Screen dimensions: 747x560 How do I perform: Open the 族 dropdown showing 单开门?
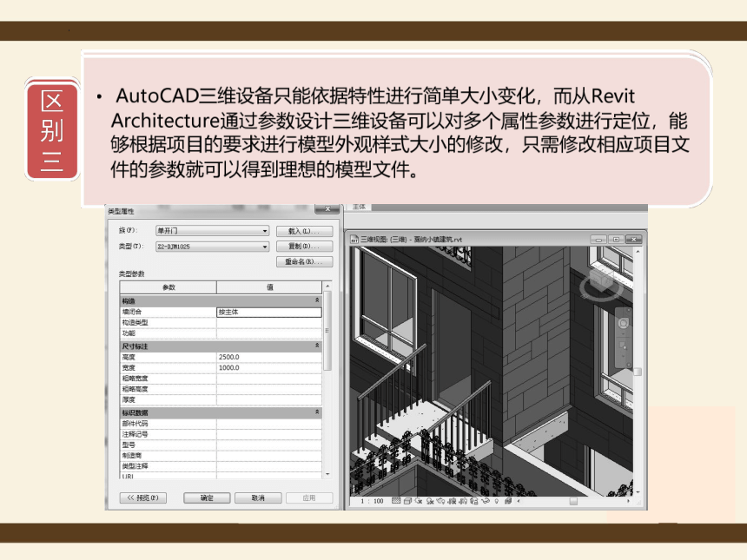(x=213, y=231)
